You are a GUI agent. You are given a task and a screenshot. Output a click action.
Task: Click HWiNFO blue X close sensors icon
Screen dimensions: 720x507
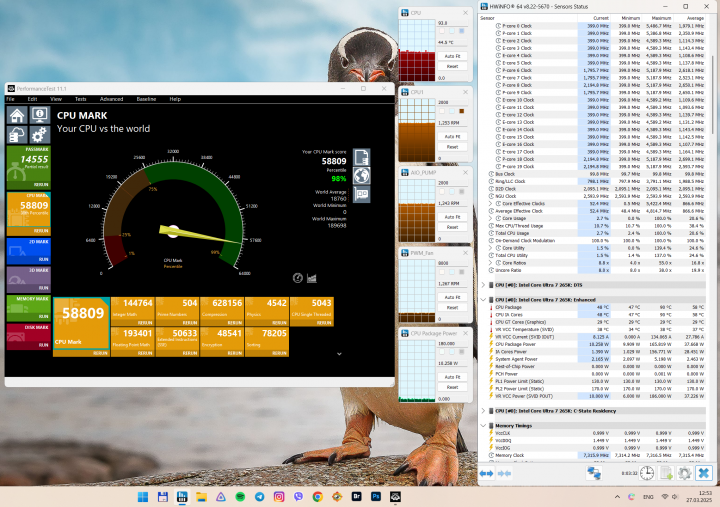[x=704, y=473]
